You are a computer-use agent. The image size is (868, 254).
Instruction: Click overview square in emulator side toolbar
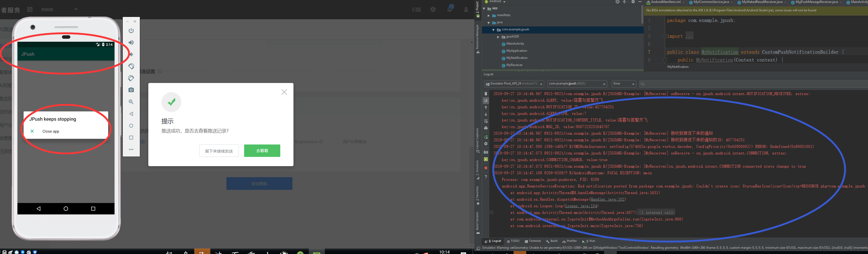coord(131,138)
